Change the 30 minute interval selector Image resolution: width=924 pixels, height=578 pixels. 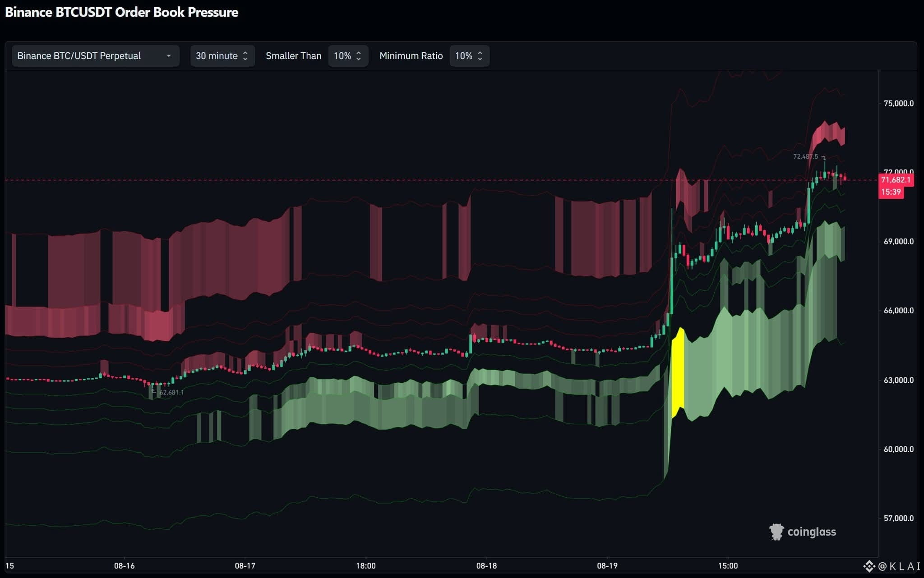tap(222, 56)
